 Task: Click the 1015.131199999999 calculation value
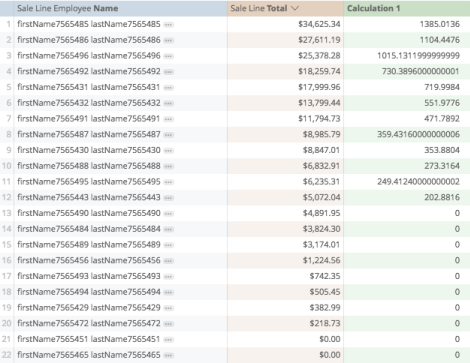pos(418,56)
